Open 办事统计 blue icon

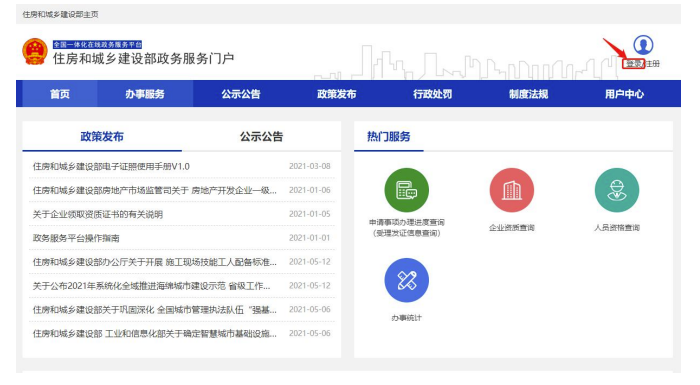tap(406, 280)
